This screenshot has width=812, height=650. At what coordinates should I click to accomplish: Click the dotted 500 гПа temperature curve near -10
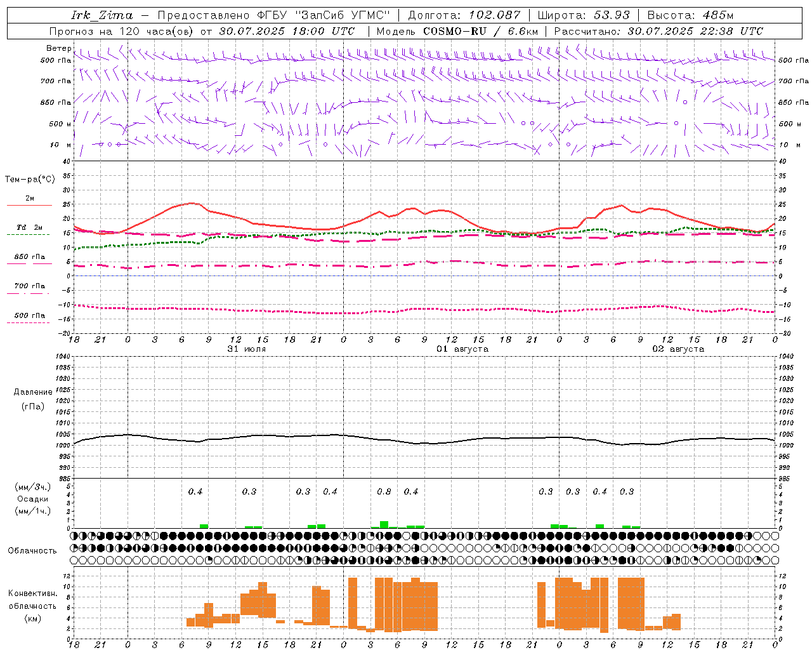pyautogui.click(x=424, y=309)
